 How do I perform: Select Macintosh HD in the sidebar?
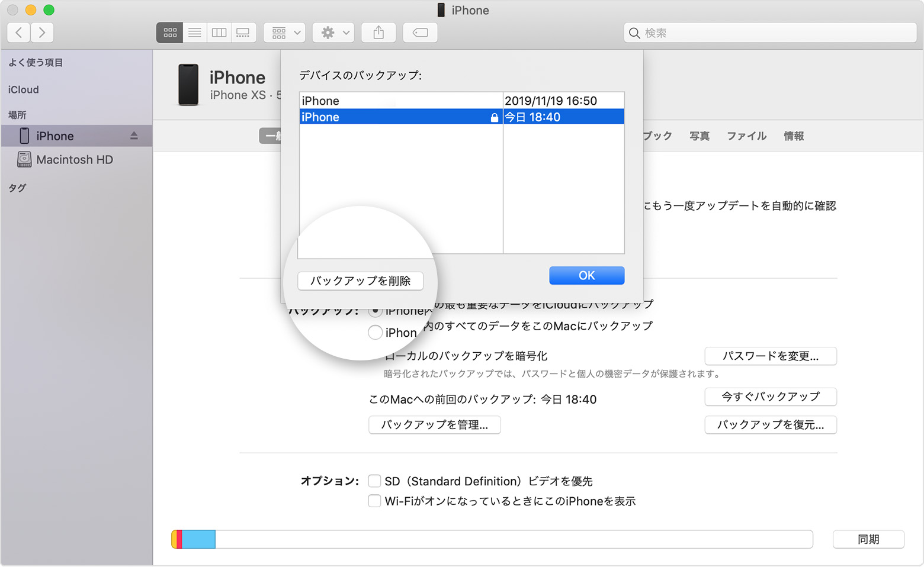click(76, 160)
